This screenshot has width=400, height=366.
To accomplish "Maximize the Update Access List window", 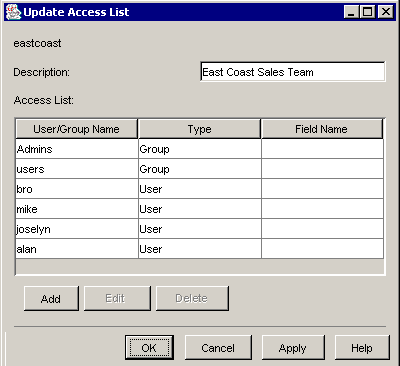I will (x=368, y=12).
